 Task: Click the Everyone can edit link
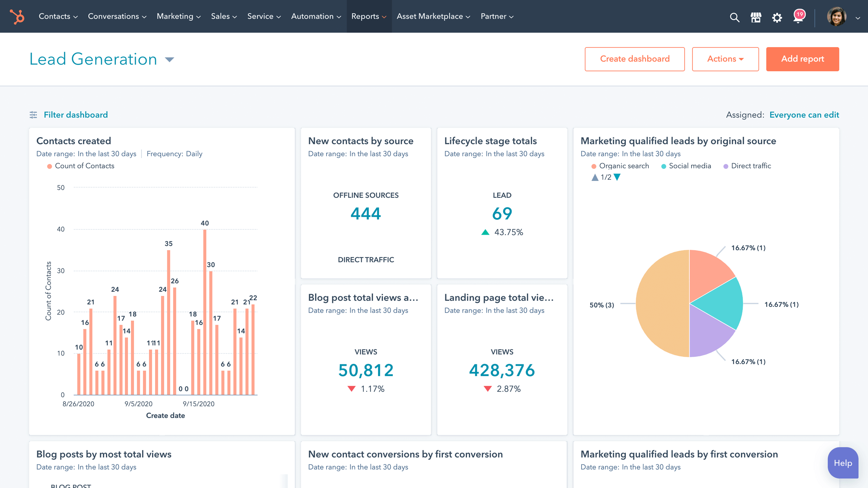(x=804, y=115)
